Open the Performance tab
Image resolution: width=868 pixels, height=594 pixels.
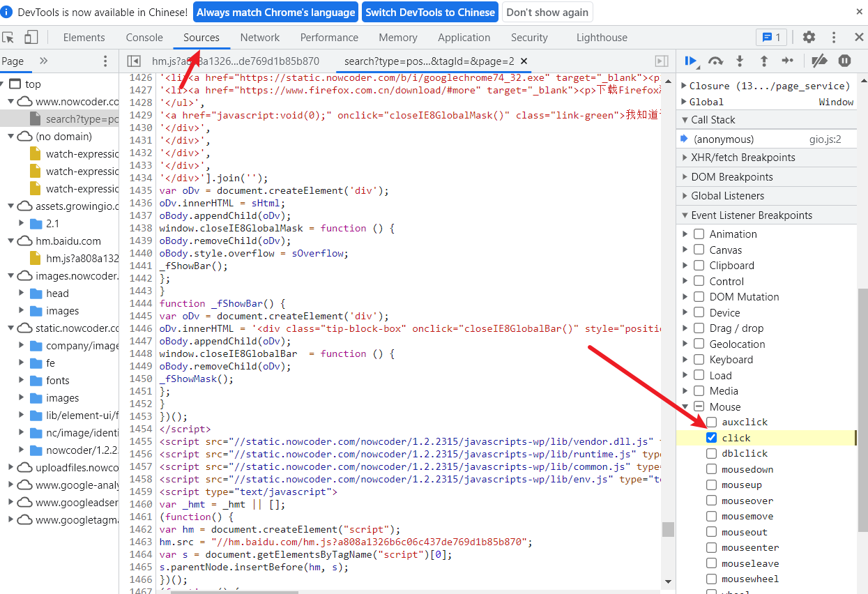(x=329, y=38)
